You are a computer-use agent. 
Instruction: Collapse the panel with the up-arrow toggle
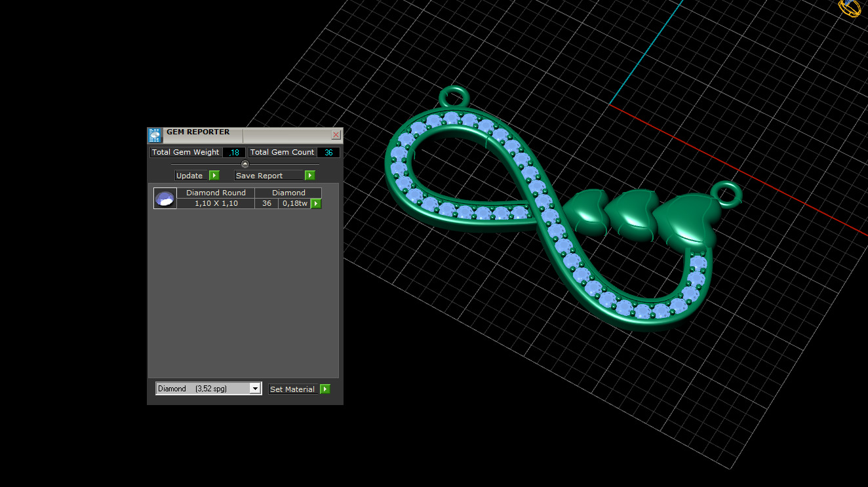click(245, 164)
